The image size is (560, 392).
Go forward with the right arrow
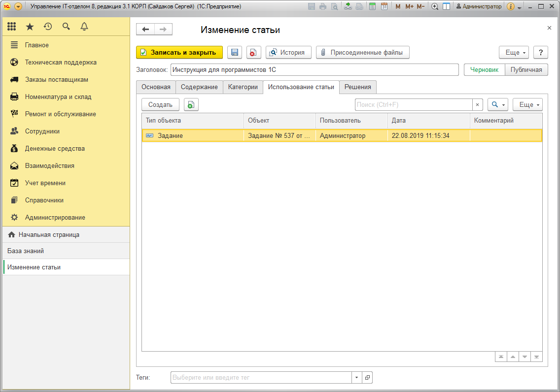[x=163, y=29]
